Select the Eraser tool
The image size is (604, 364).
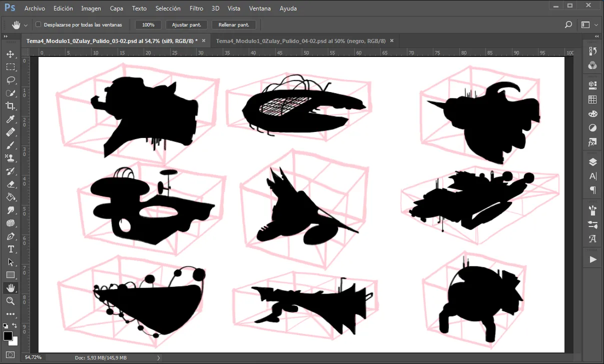(x=11, y=184)
